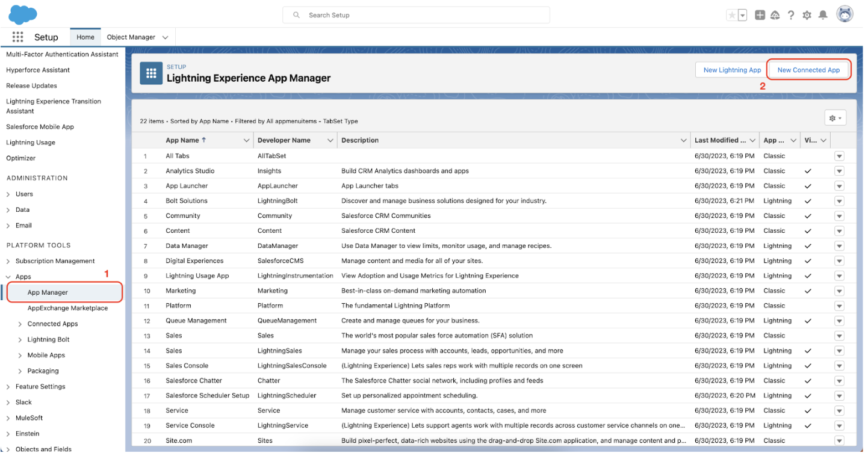The height and width of the screenshot is (456, 868).
Task: Open the user avatar profile menu
Action: click(845, 14)
